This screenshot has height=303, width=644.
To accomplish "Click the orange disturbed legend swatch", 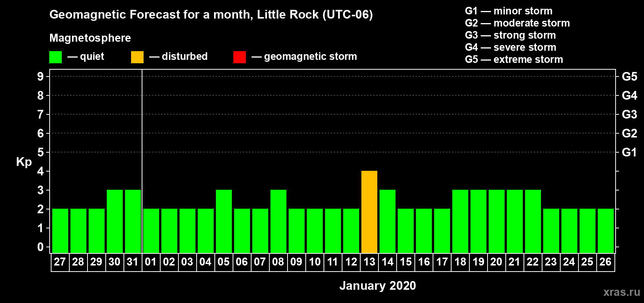I will (137, 57).
